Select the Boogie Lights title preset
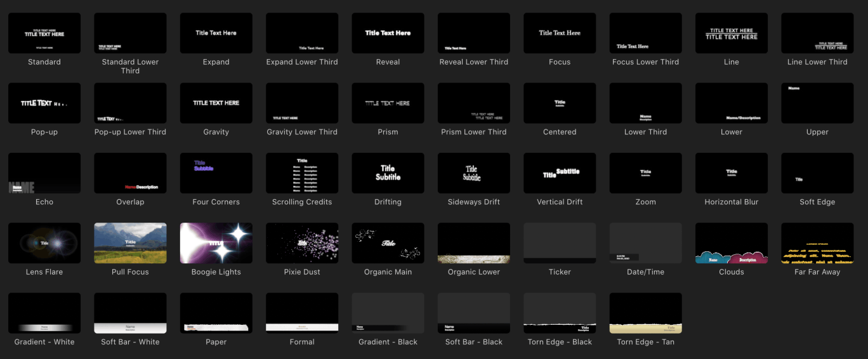 pos(216,243)
